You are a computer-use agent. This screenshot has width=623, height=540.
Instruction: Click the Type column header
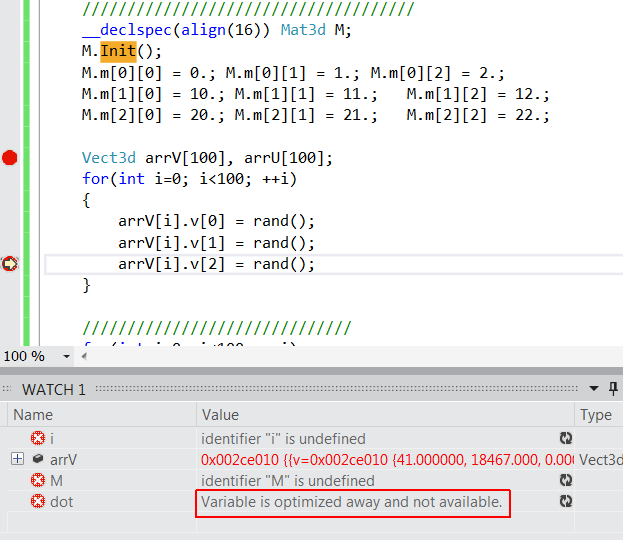(597, 414)
